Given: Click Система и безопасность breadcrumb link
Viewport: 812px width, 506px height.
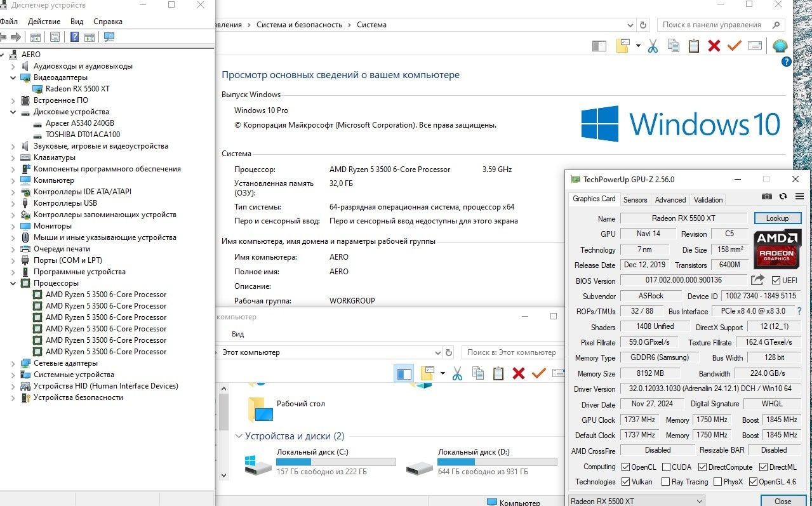Looking at the screenshot, I should click(x=299, y=25).
